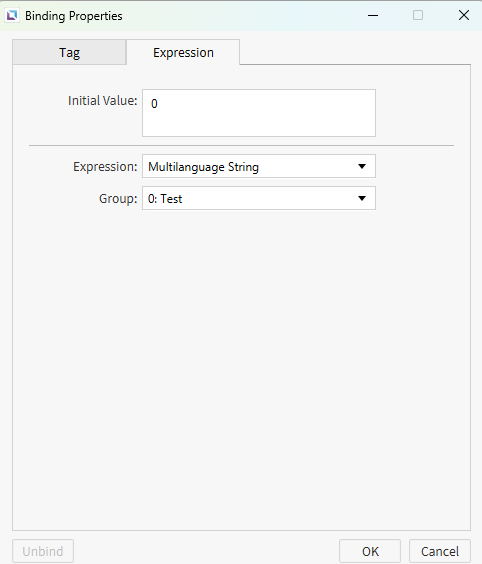Click the Binding Properties app icon
The height and width of the screenshot is (564, 482).
12,15
